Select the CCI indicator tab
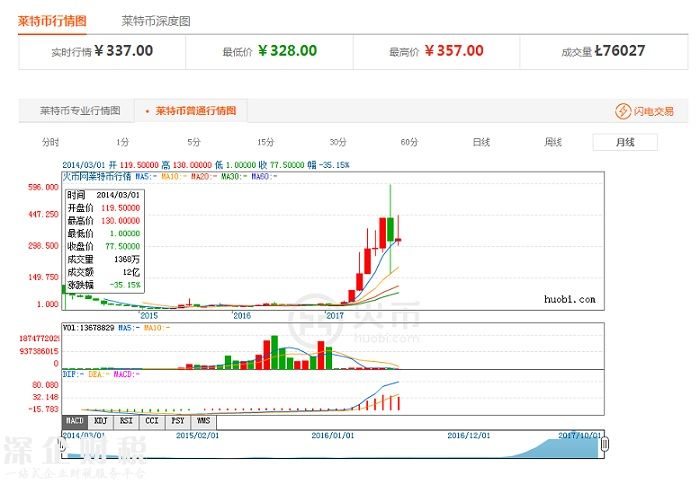Image resolution: width=700 pixels, height=484 pixels. 152,421
